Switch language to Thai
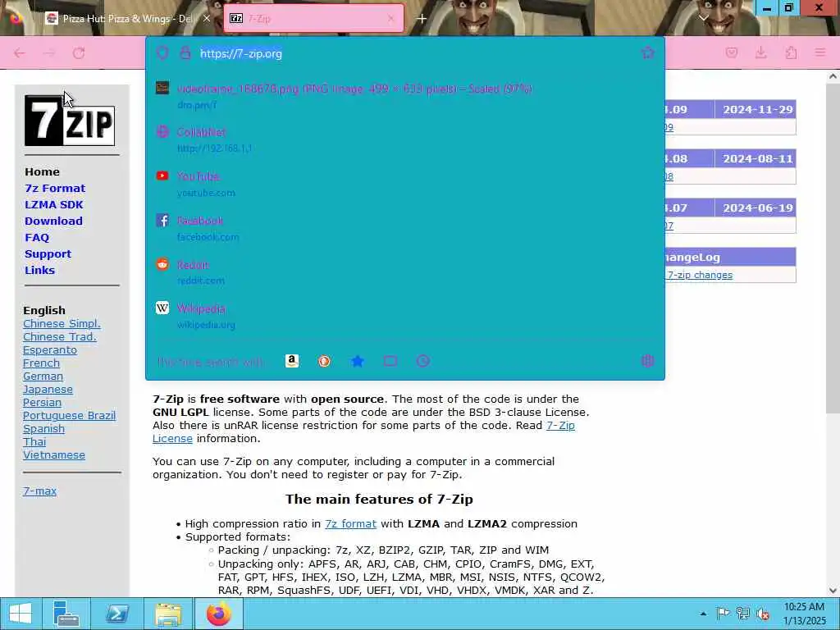 coord(34,442)
